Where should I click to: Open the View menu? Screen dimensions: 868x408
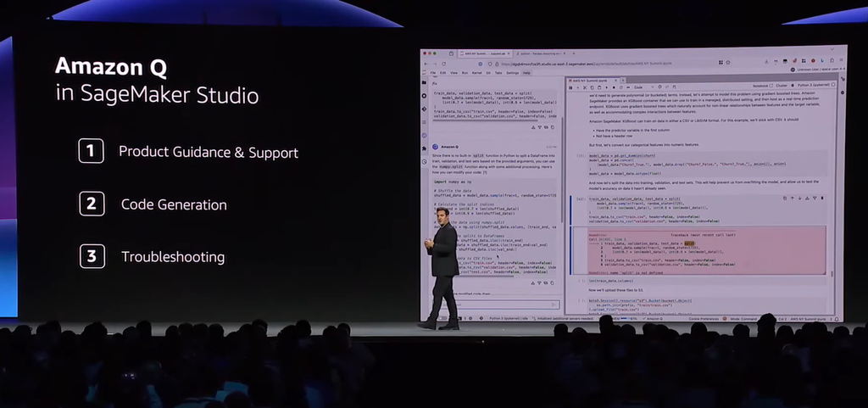coord(454,72)
